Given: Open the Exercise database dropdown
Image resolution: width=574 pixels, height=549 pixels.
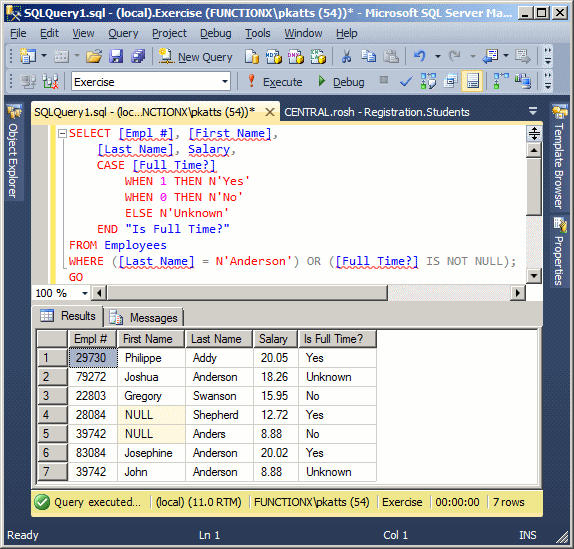Looking at the screenshot, I should click(x=225, y=82).
